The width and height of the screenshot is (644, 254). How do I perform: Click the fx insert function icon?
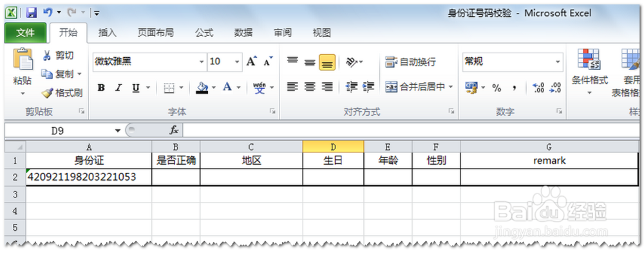tap(174, 131)
